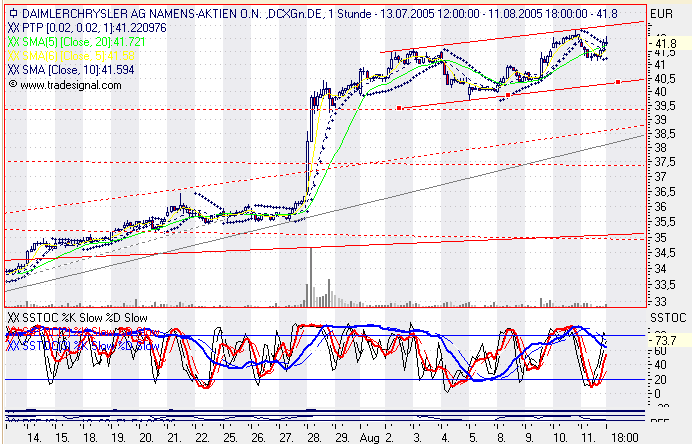Click the 14. date label on the time axis
The image size is (692, 444).
34,438
